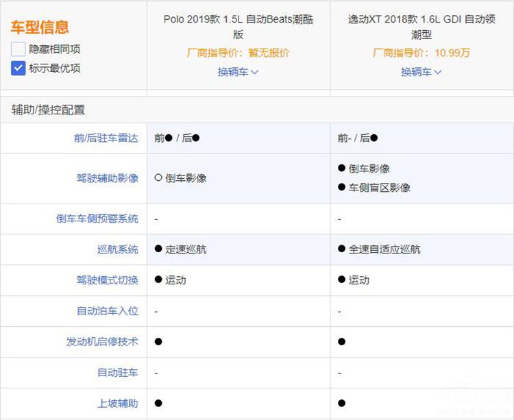The image size is (514, 420).
Task: Open the 前/后驻车雷达 row label
Action: [106, 138]
